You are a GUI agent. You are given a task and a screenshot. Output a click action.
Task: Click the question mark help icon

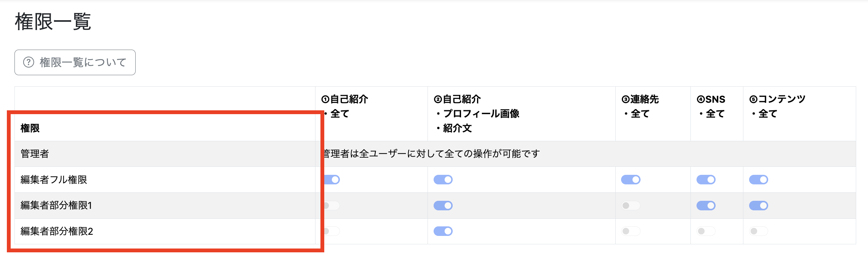(x=29, y=62)
